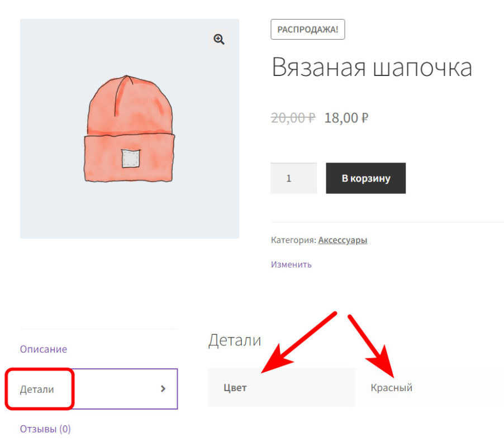Click the Красный attribute value
Viewport: 504px width, 447px height.
coord(392,388)
